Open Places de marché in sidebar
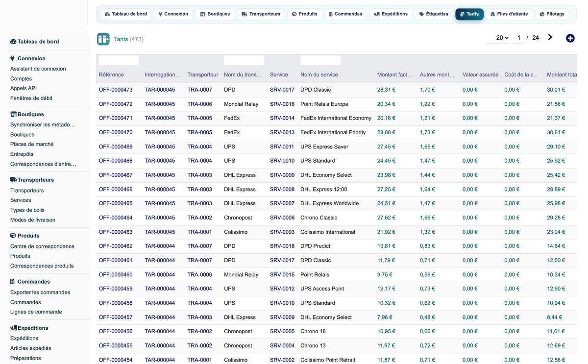The image size is (588, 364). coord(32,145)
